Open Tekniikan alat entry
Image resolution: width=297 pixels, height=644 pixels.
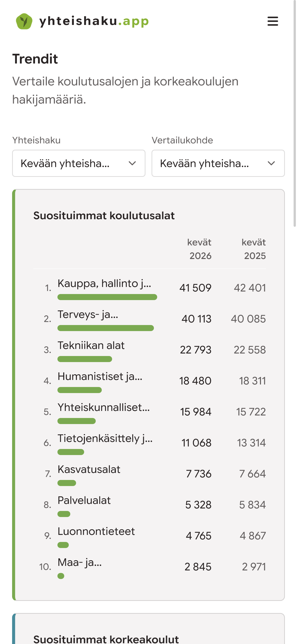click(x=150, y=350)
